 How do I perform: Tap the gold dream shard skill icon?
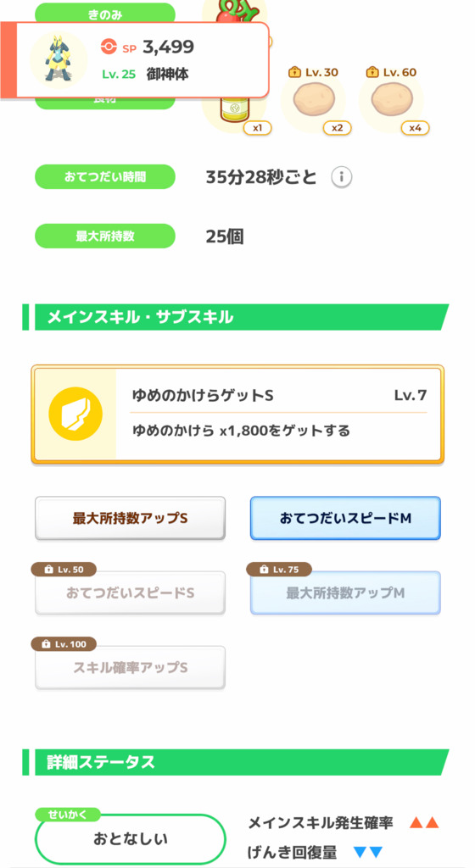pyautogui.click(x=75, y=414)
